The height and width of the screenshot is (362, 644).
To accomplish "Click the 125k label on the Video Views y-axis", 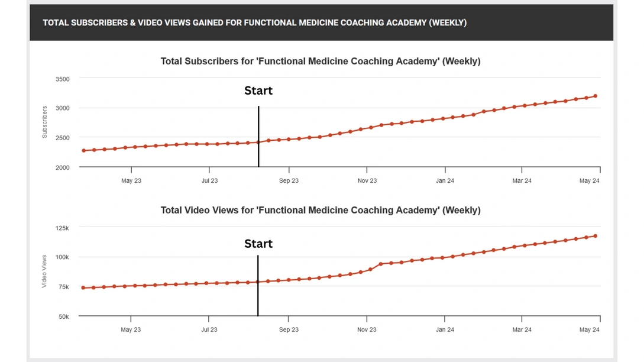I will pos(62,228).
